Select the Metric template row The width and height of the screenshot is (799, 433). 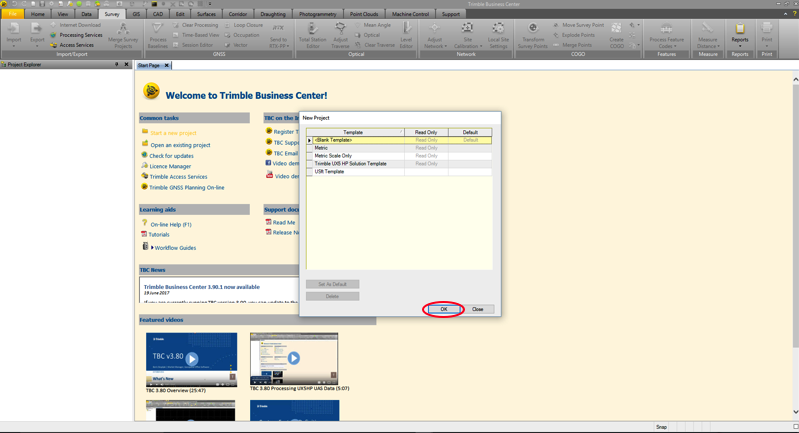tap(399, 148)
